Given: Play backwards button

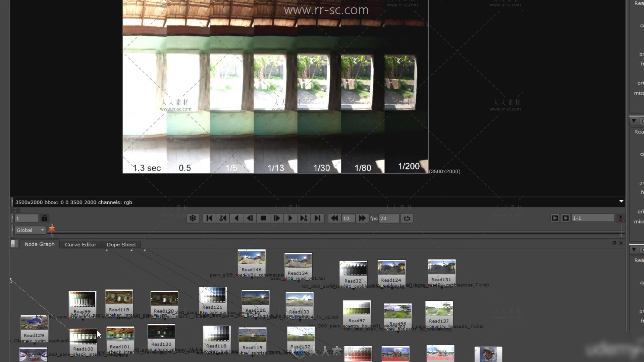Looking at the screenshot, I should pos(236,218).
